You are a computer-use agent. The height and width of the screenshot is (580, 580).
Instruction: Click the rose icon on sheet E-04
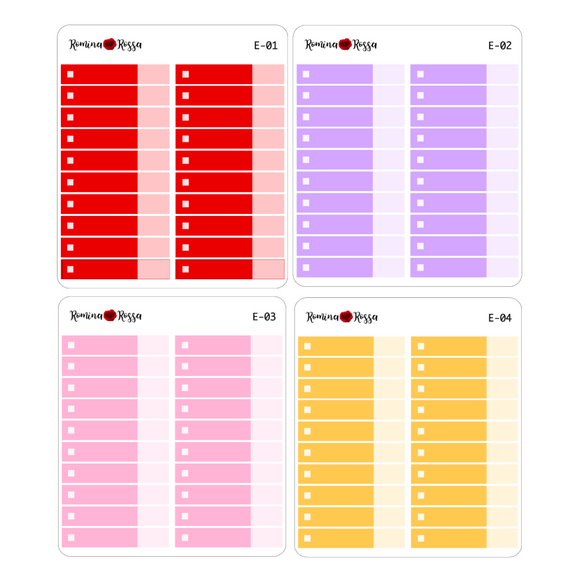click(x=346, y=316)
